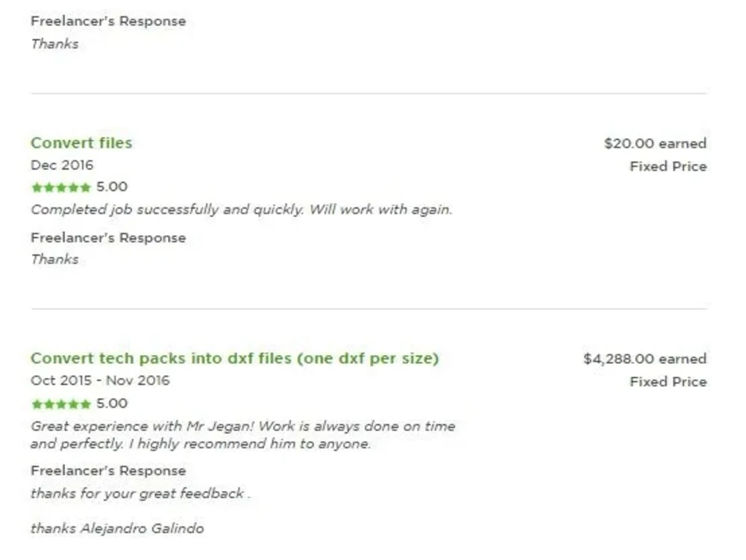The width and height of the screenshot is (746, 560).
Task: Select the "Dec 2016" date text
Action: click(62, 166)
